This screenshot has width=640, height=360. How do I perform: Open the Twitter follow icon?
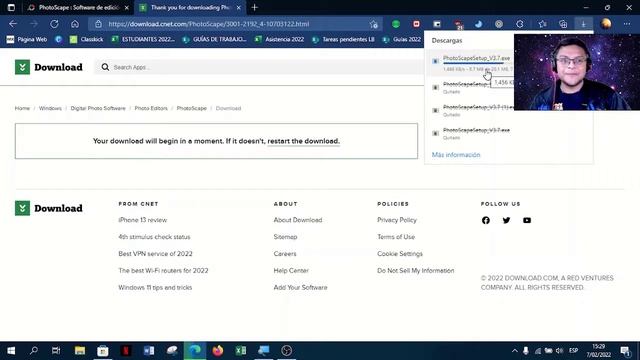click(x=506, y=220)
